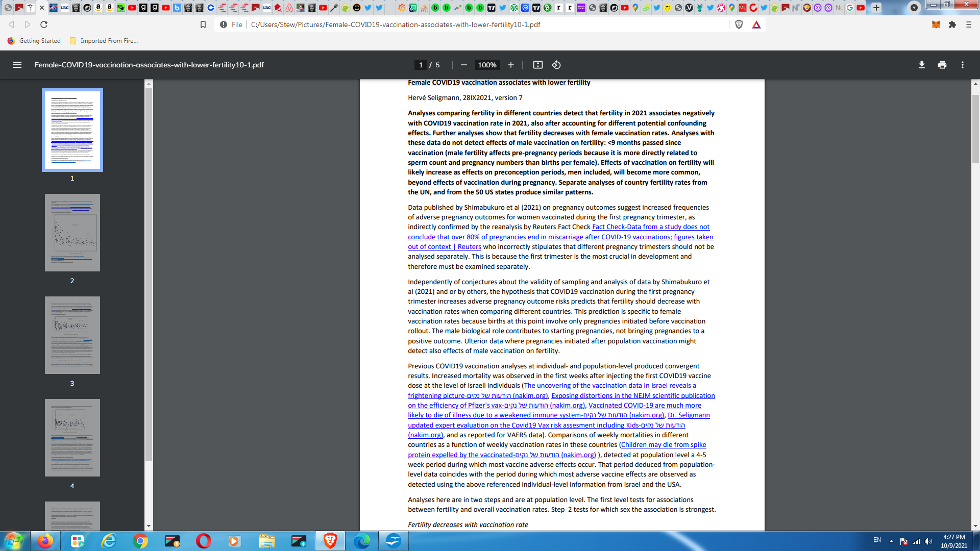The height and width of the screenshot is (551, 980).
Task: Open Windows Explorer folder on the taskbar
Action: tap(266, 541)
